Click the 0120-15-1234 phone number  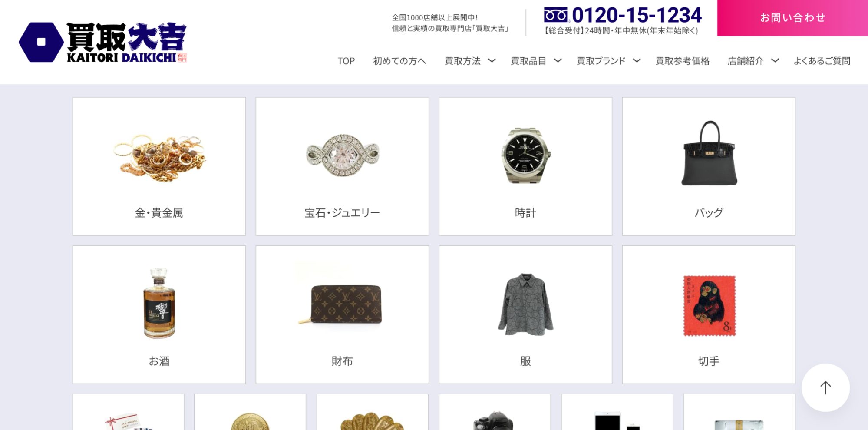[637, 15]
